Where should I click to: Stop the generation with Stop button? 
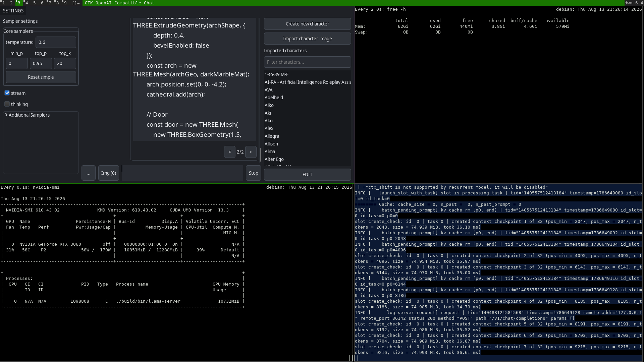[254, 173]
